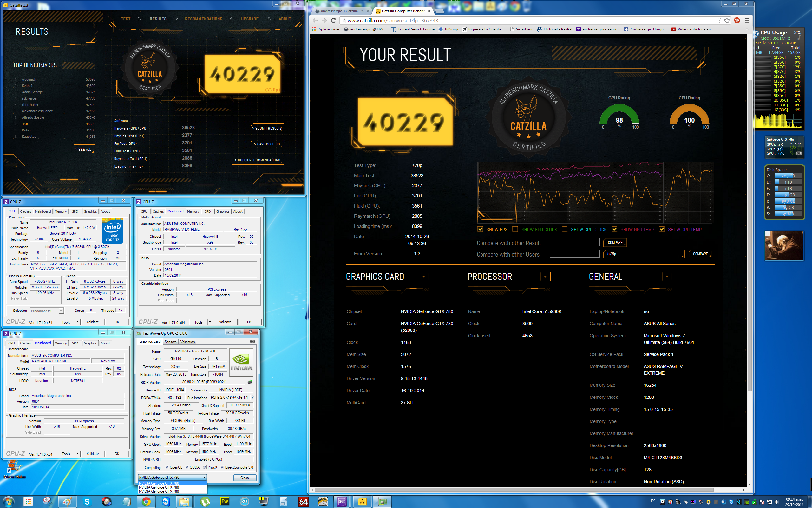
Task: Click the Compare with other Result input
Action: click(x=575, y=243)
